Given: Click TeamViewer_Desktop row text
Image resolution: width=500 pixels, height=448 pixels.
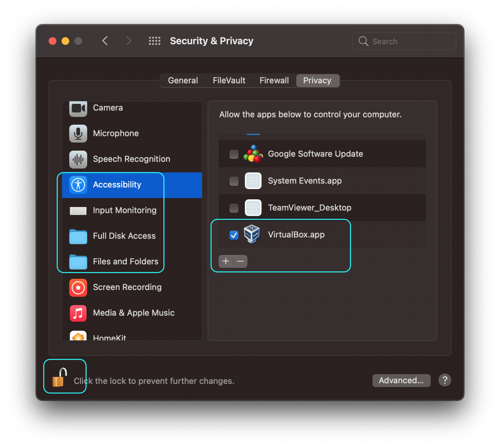Looking at the screenshot, I should click(310, 208).
